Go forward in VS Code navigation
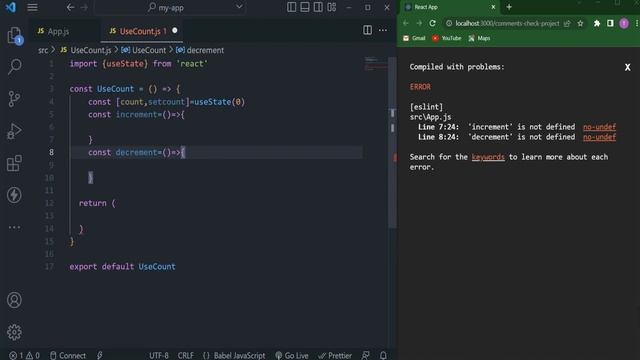 (x=84, y=7)
